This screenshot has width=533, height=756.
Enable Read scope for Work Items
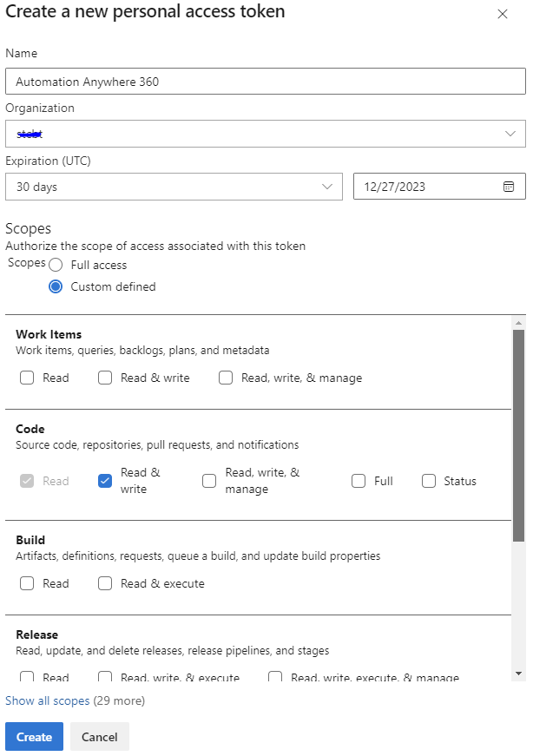pos(26,378)
